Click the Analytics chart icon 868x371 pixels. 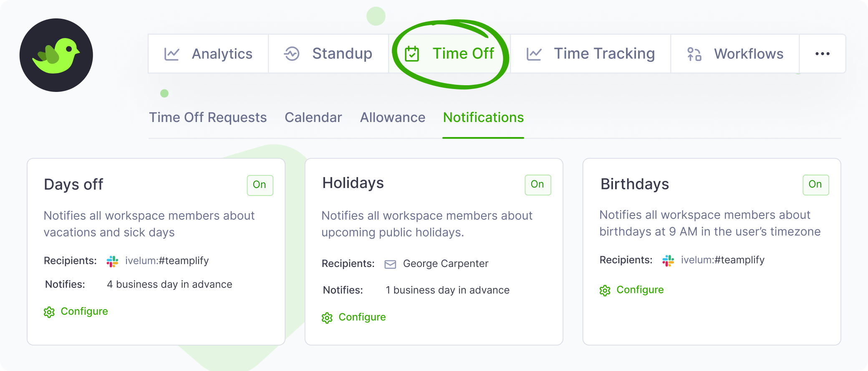172,54
